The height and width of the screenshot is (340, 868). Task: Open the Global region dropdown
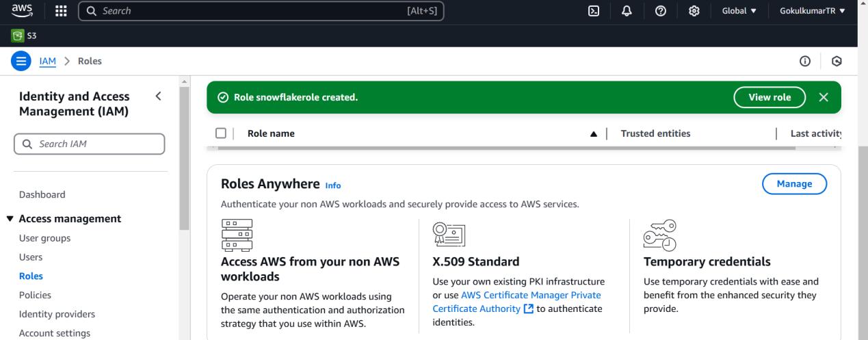(739, 11)
